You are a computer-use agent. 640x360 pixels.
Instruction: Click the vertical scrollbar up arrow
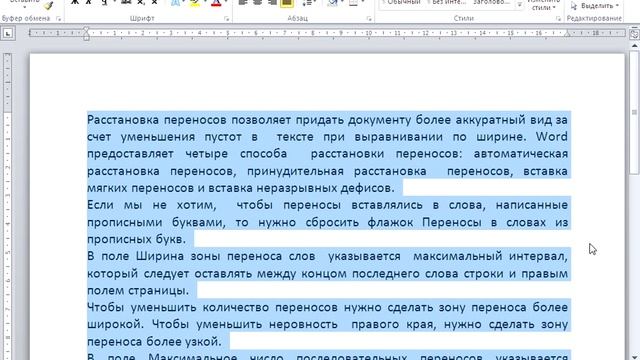[x=634, y=47]
